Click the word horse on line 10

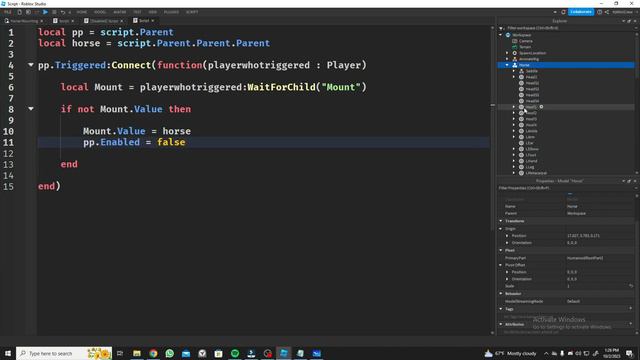pos(177,131)
